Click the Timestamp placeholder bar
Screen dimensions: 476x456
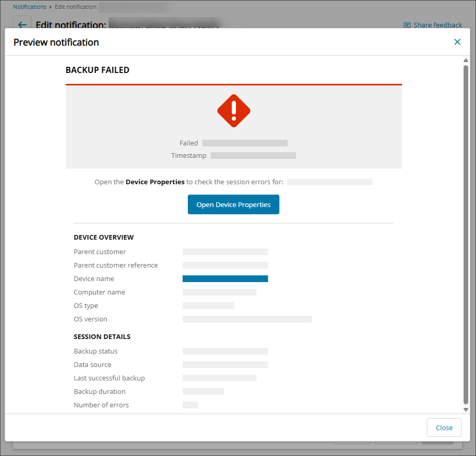tap(253, 155)
